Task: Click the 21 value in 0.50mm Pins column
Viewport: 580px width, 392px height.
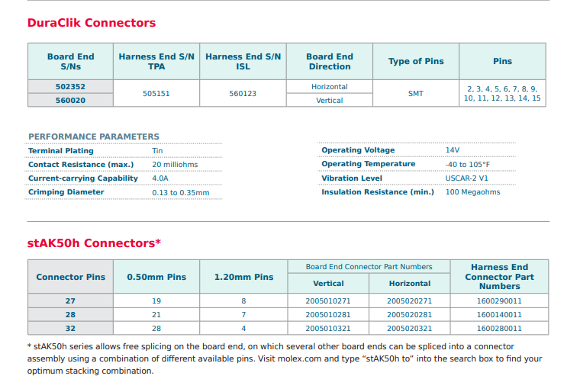Action: (x=156, y=314)
